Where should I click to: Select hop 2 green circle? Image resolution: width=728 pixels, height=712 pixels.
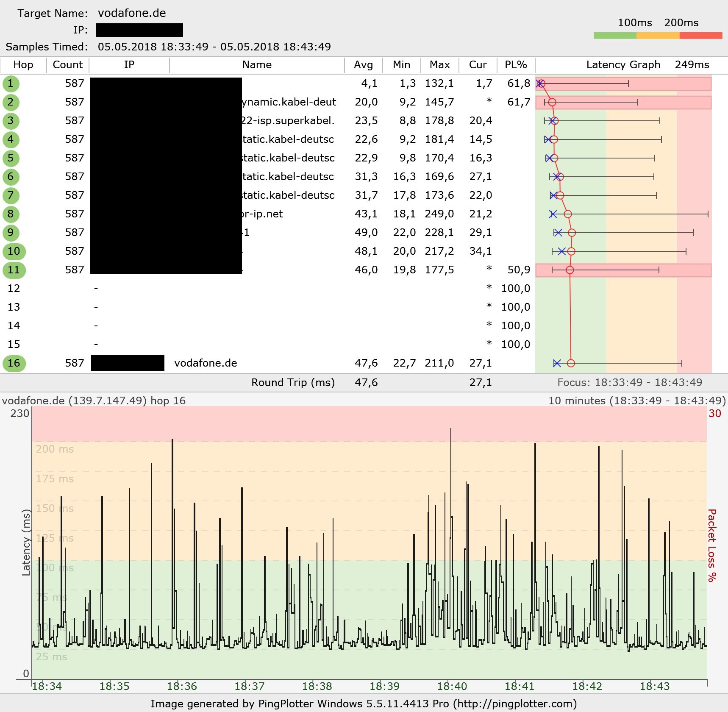click(11, 102)
